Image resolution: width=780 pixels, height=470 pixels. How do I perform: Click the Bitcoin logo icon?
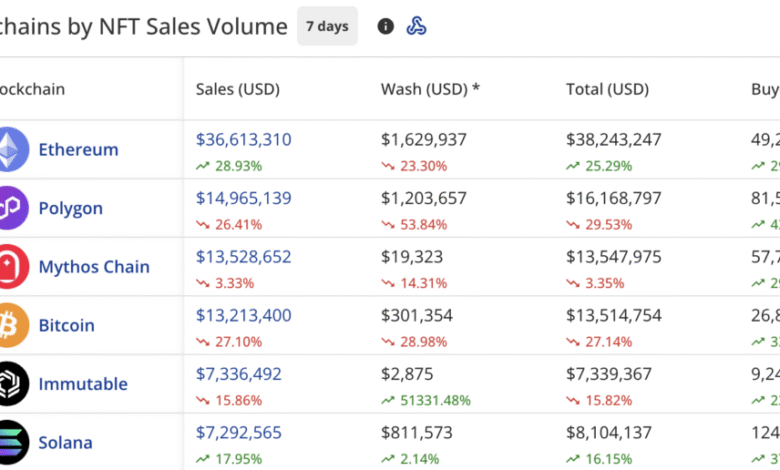[x=12, y=325]
